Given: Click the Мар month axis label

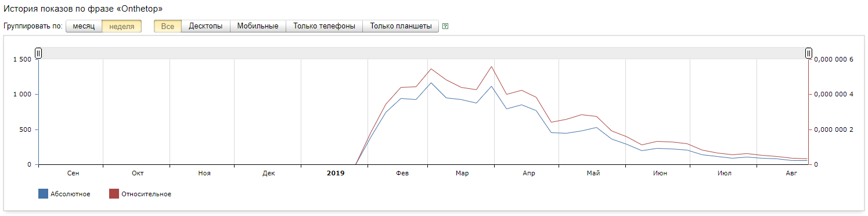Looking at the screenshot, I should click(462, 173).
